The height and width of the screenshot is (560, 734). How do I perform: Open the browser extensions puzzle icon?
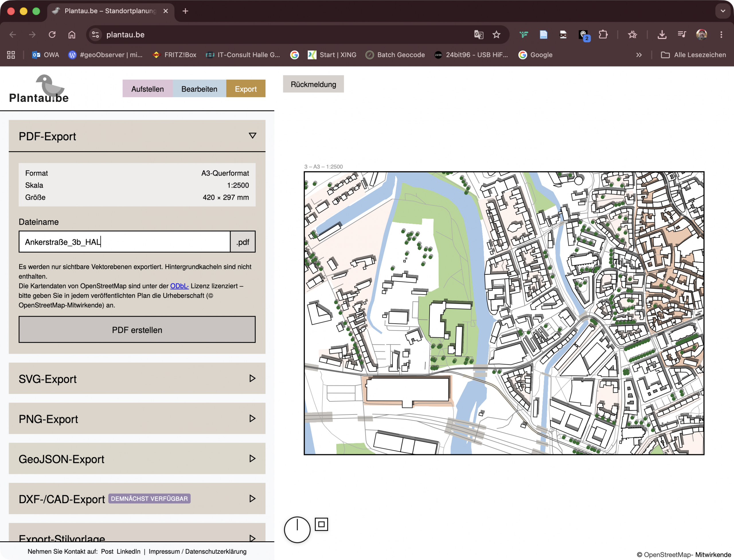tap(603, 35)
